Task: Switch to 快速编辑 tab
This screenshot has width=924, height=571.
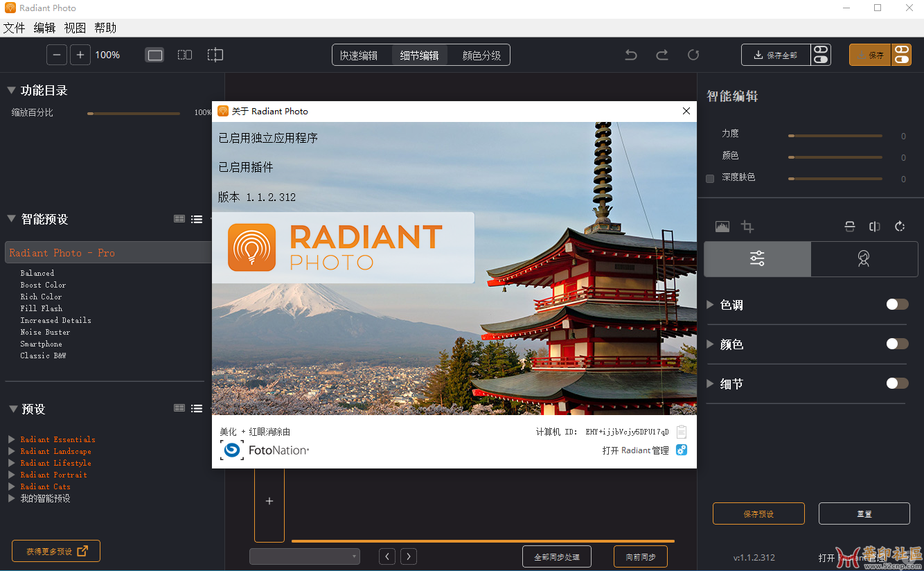Action: [x=359, y=55]
